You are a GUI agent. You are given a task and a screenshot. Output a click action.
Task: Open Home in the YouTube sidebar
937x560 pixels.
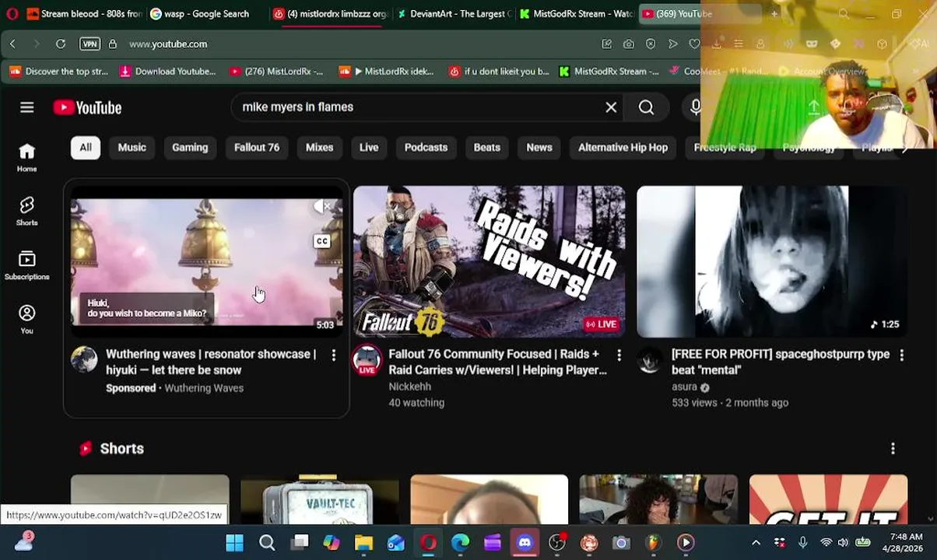pyautogui.click(x=27, y=158)
